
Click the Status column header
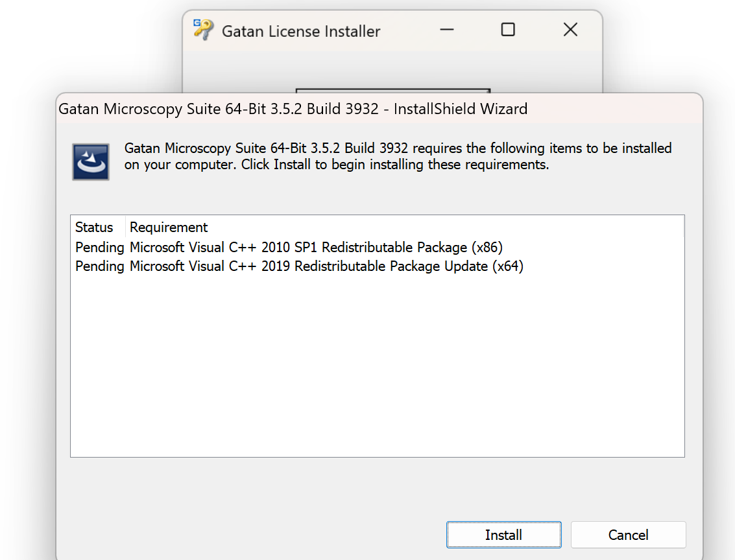[x=94, y=227]
